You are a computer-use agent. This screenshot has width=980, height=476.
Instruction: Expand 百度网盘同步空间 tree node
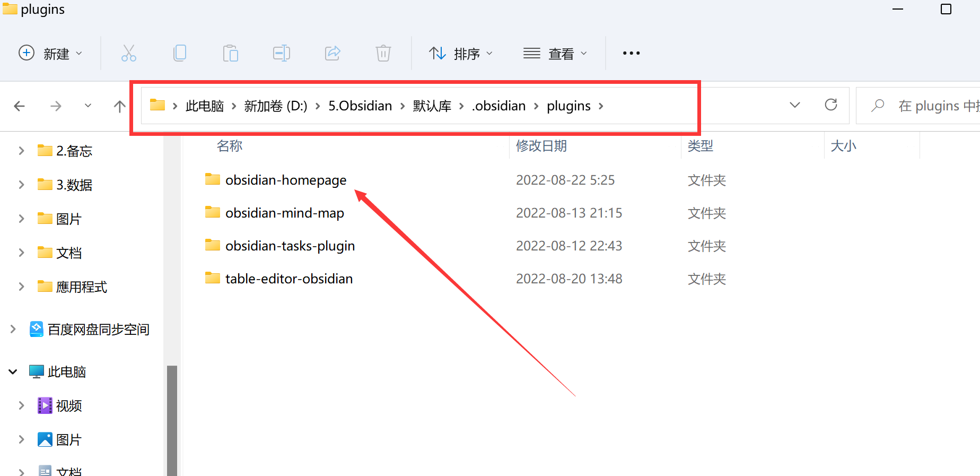point(13,329)
